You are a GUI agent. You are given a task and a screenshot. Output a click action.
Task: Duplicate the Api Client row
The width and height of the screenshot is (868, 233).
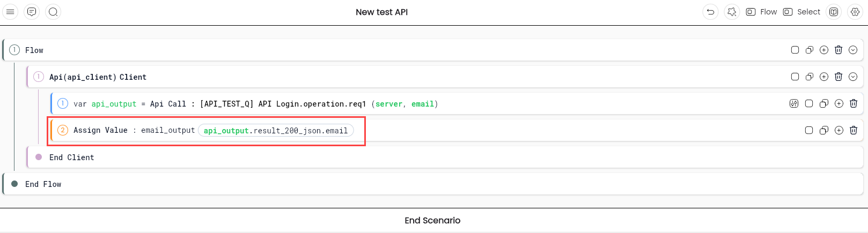coord(810,77)
